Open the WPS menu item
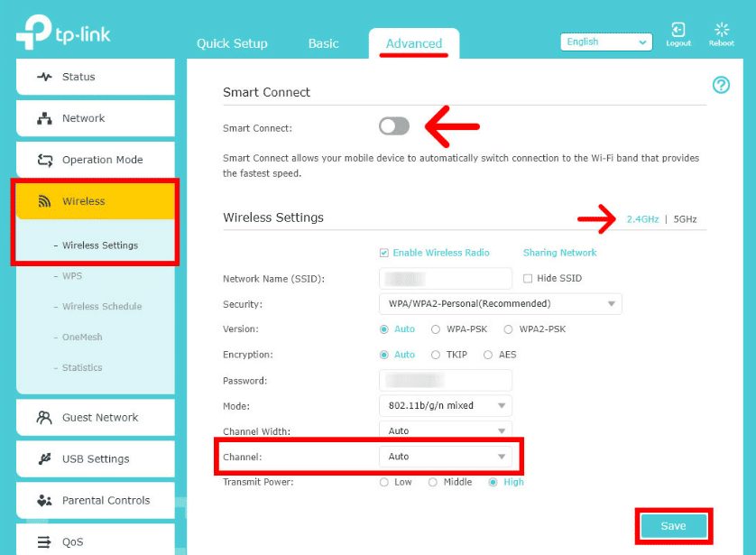 pyautogui.click(x=71, y=275)
